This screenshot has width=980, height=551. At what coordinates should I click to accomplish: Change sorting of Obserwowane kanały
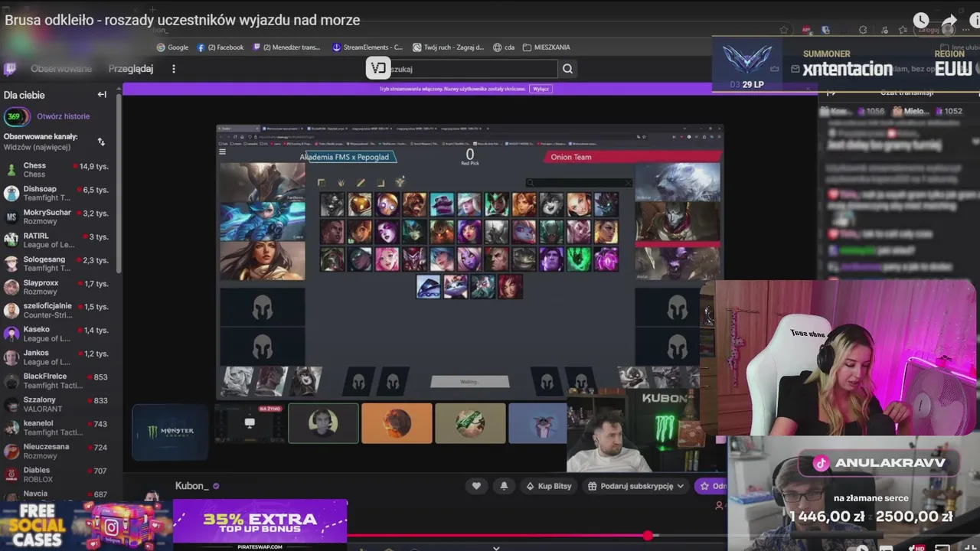coord(101,142)
